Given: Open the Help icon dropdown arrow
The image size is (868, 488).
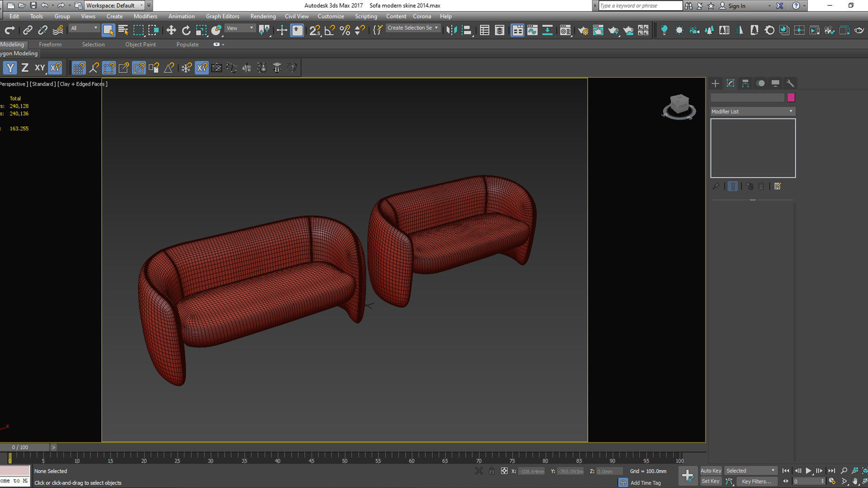Looking at the screenshot, I should coord(804,6).
